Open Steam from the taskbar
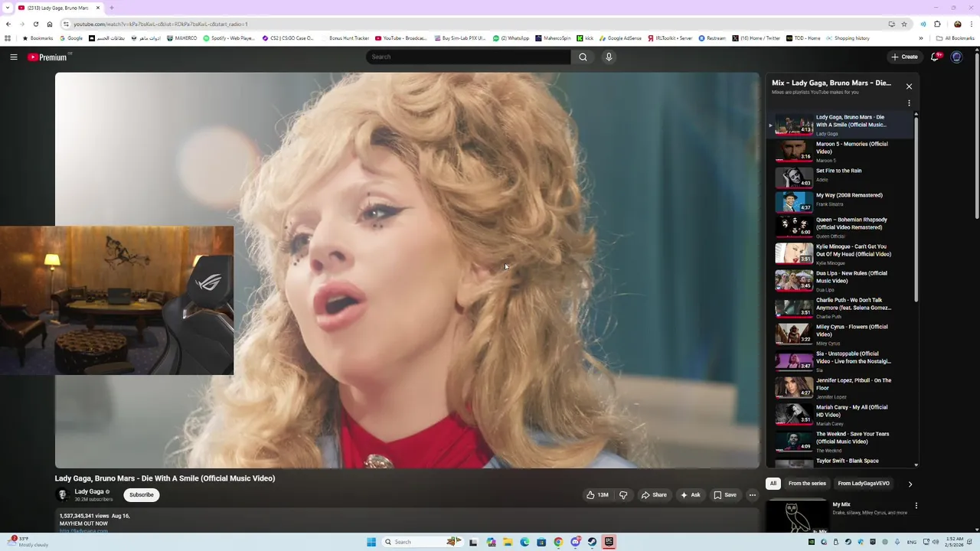This screenshot has height=551, width=980. click(x=592, y=542)
